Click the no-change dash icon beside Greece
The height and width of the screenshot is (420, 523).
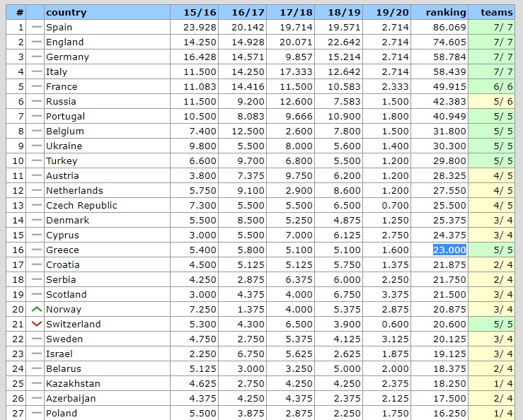tap(37, 250)
